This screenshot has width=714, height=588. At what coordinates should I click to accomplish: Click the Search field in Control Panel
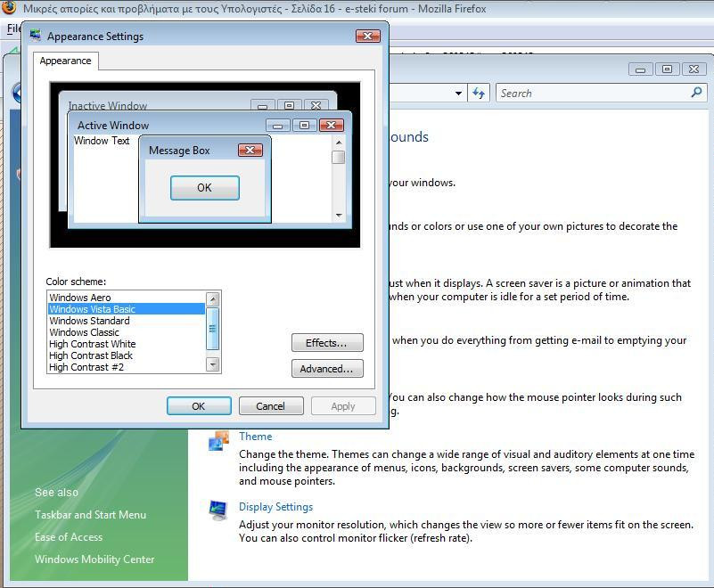[x=601, y=94]
